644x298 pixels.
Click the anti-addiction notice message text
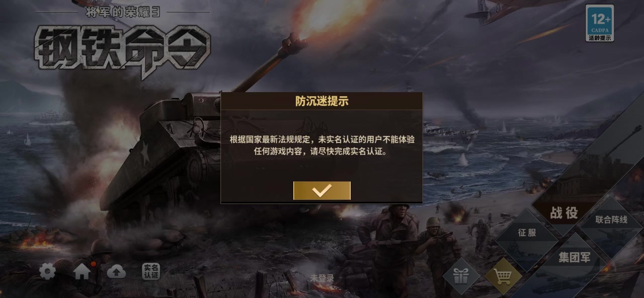click(322, 145)
